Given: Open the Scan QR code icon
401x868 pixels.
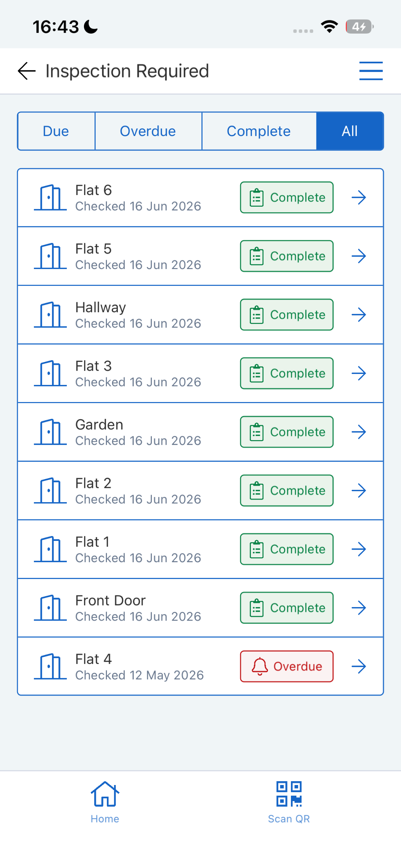Looking at the screenshot, I should (289, 794).
